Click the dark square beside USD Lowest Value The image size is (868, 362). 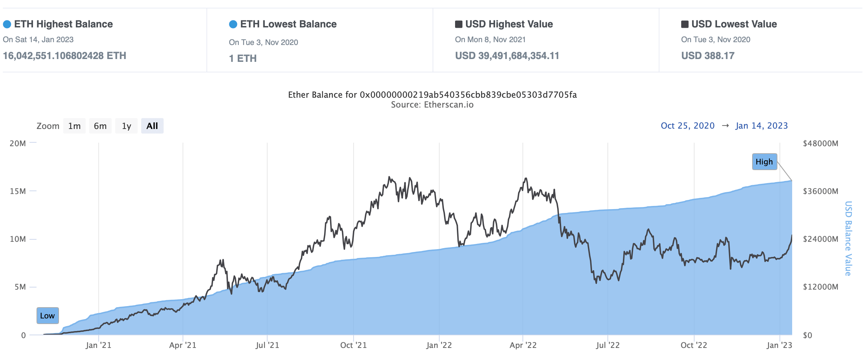[x=685, y=24]
